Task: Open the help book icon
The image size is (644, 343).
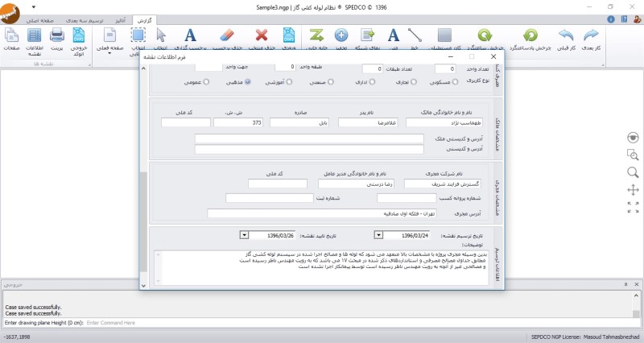Action: coord(625,19)
